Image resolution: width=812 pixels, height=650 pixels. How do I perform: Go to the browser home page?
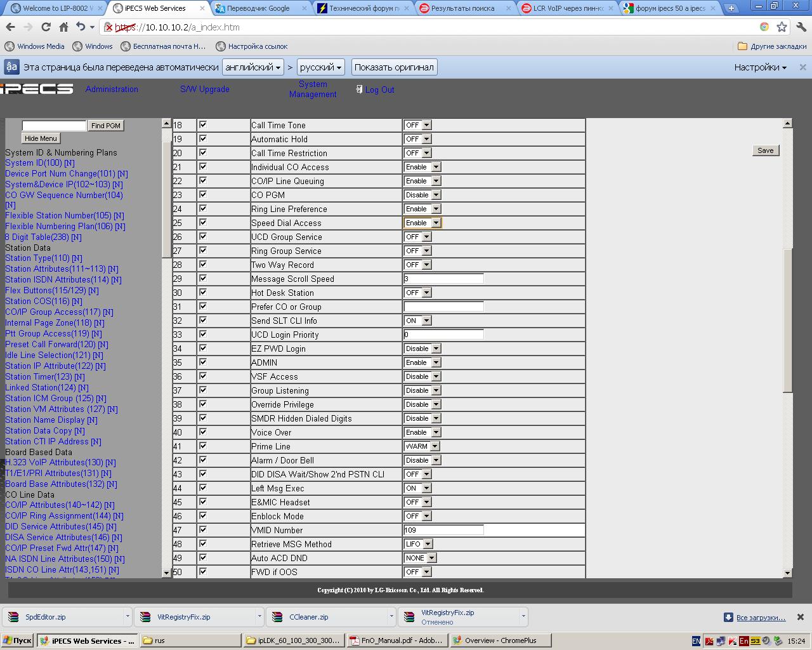[63, 27]
